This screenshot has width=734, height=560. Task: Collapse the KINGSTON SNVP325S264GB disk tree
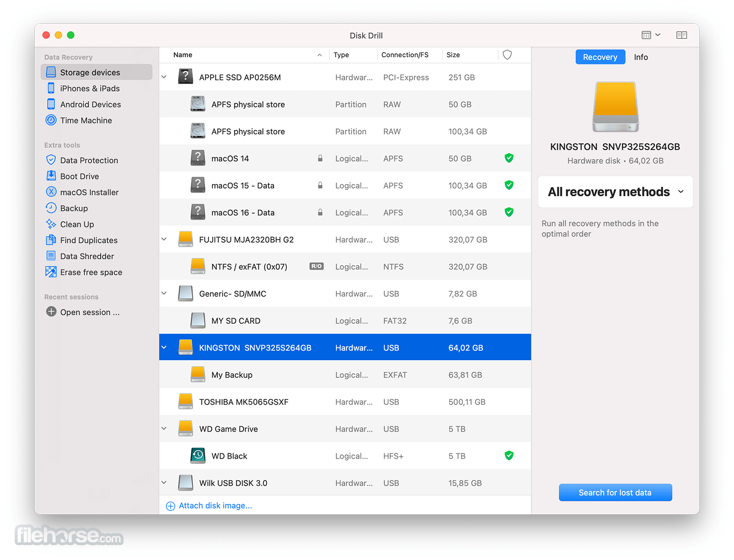click(x=164, y=348)
